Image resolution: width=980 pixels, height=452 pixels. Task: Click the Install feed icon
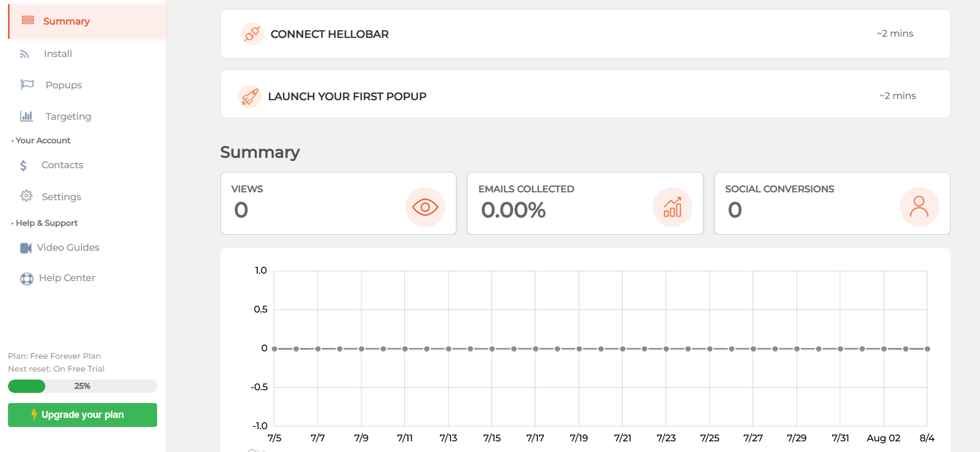click(x=24, y=54)
